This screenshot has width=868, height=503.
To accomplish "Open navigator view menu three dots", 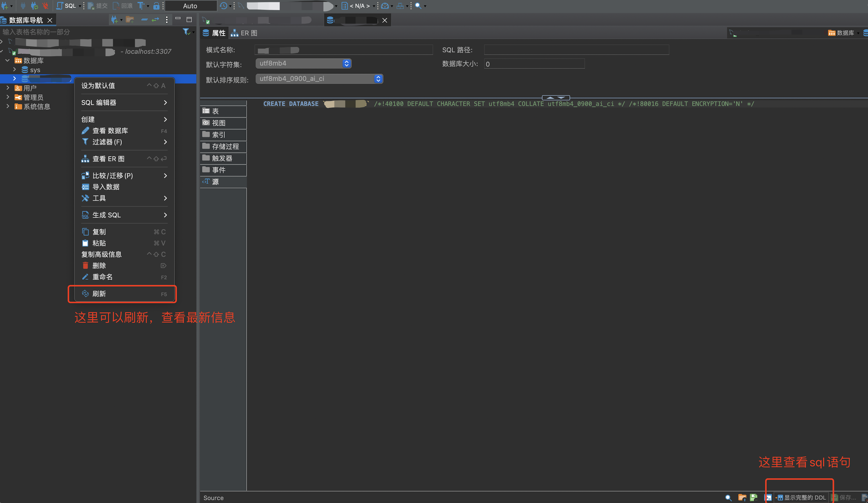I will tap(167, 20).
